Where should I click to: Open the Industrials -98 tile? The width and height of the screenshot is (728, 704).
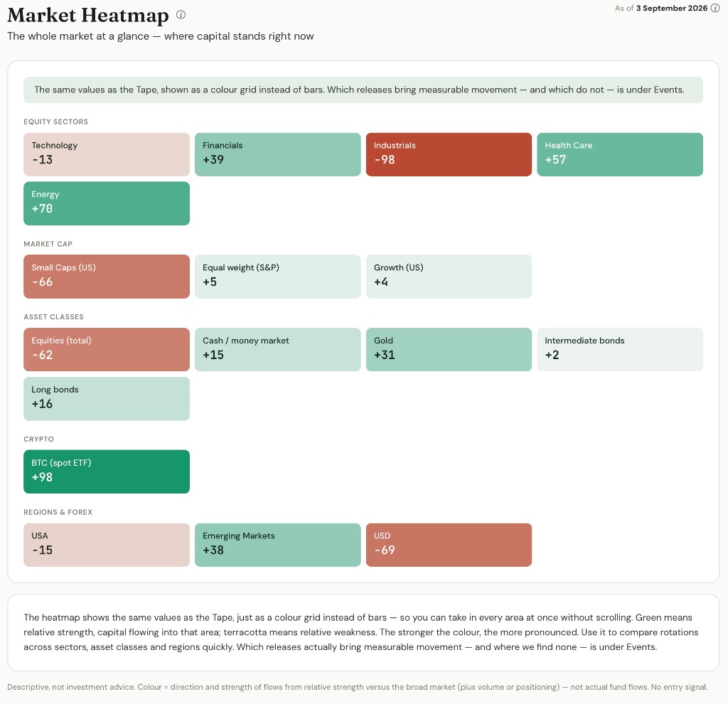(449, 154)
